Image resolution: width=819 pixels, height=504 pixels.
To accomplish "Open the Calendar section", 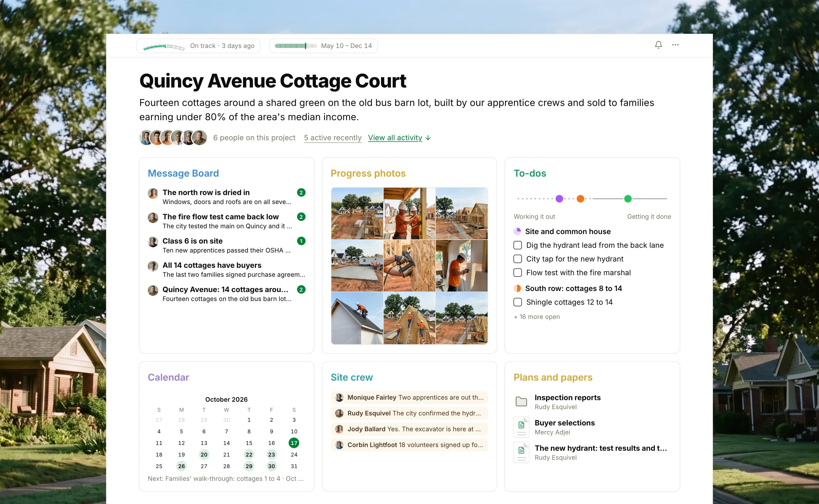I will click(168, 377).
